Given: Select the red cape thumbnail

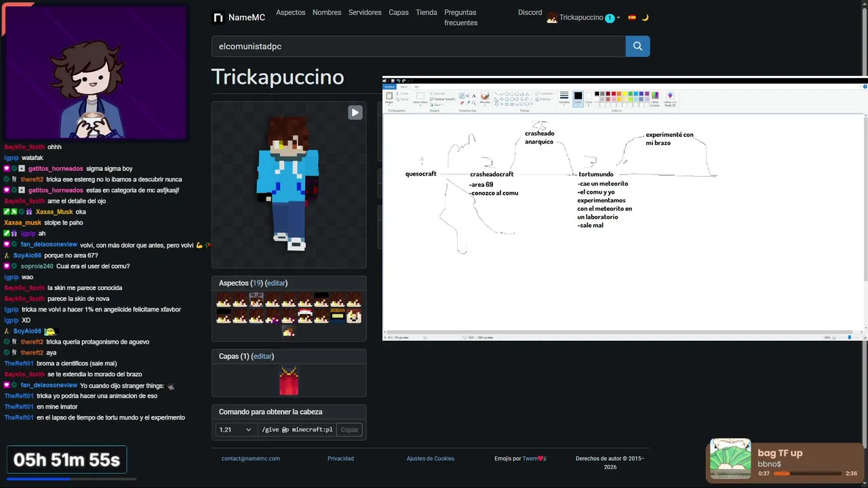Looking at the screenshot, I should pos(289,381).
